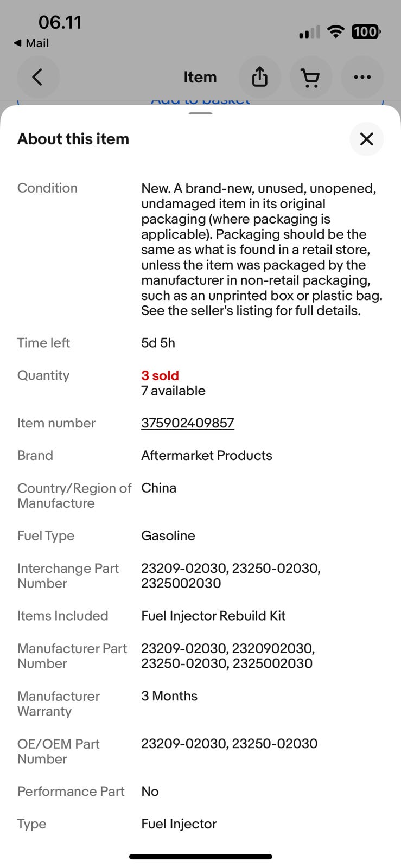Image resolution: width=401 pixels, height=868 pixels.
Task: Return to Mail via status bar link
Action: [x=31, y=43]
